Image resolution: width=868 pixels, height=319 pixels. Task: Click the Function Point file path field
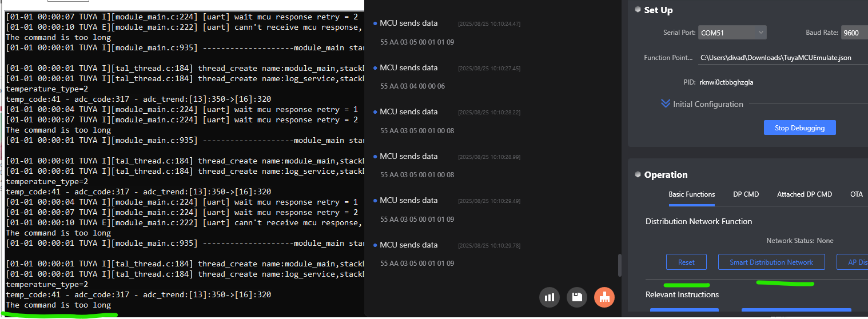point(782,58)
